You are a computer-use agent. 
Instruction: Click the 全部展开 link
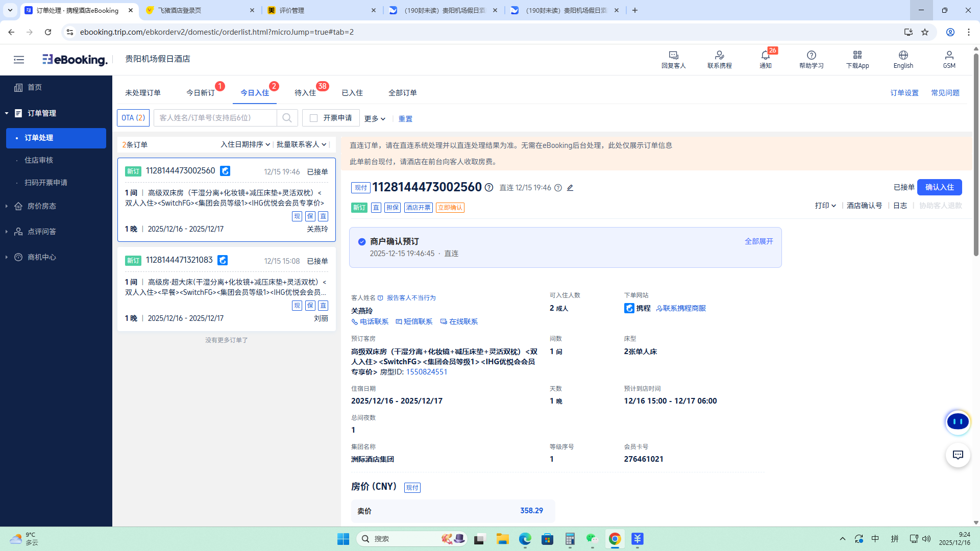coord(758,241)
